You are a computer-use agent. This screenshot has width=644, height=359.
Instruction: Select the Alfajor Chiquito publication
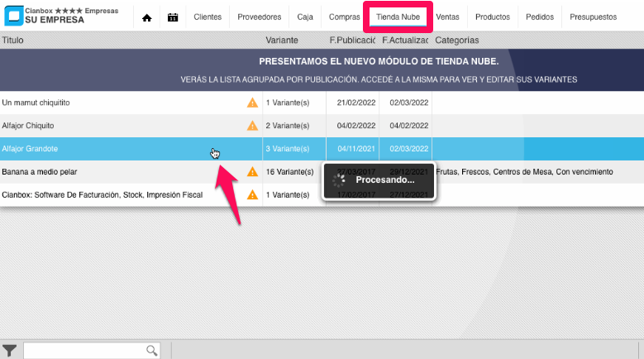click(x=322, y=126)
